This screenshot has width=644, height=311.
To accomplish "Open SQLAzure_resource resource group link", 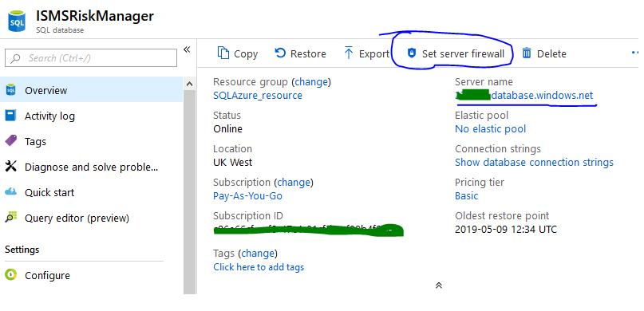I will tap(258, 95).
